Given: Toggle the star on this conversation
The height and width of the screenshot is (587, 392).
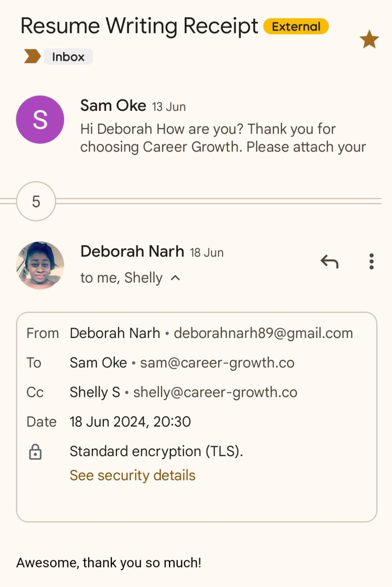Looking at the screenshot, I should [369, 39].
